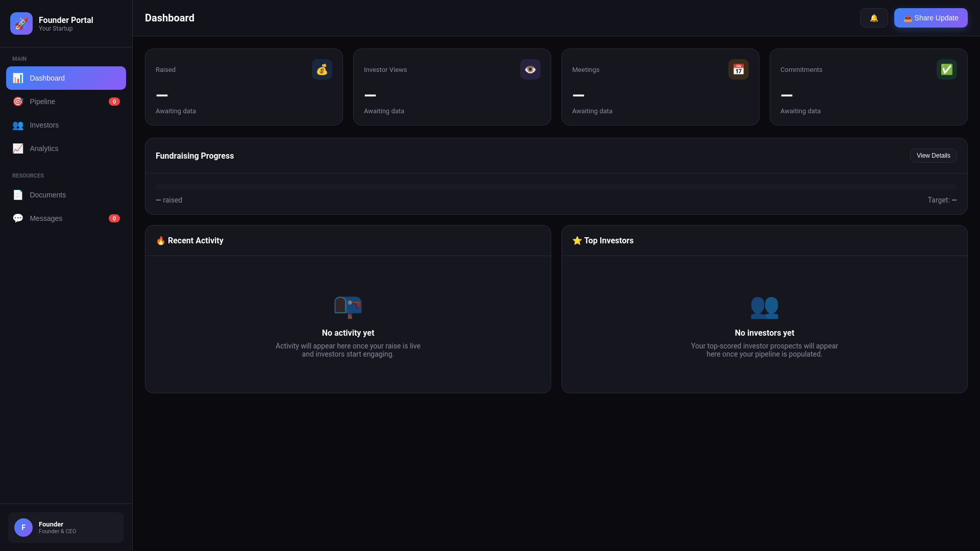980x551 pixels.
Task: Click the eye icon on Investor Views card
Action: [x=530, y=69]
